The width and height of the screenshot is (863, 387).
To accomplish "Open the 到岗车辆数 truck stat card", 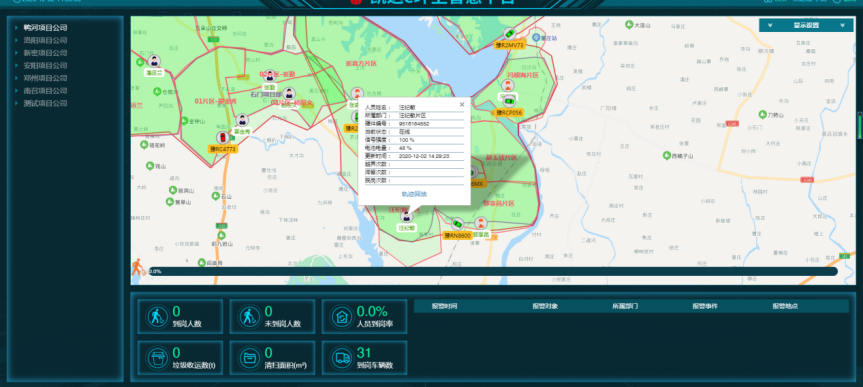I will coord(364,358).
